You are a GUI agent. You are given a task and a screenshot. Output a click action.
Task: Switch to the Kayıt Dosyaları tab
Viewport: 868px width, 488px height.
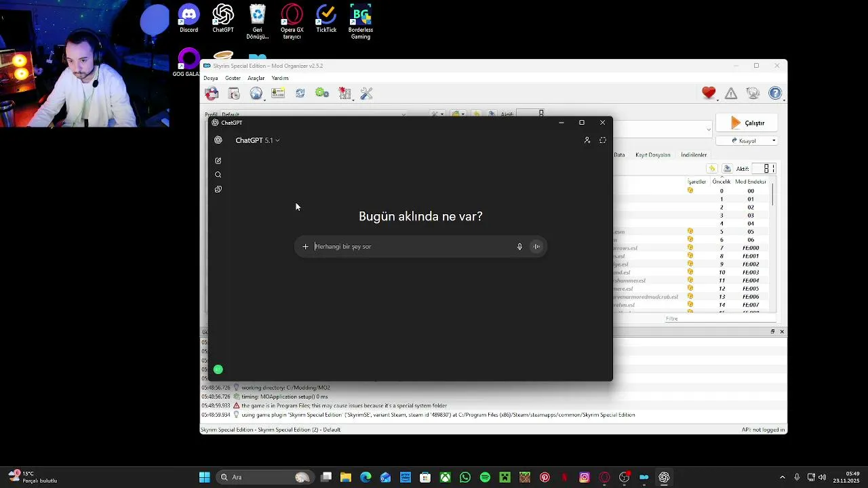[x=652, y=155]
